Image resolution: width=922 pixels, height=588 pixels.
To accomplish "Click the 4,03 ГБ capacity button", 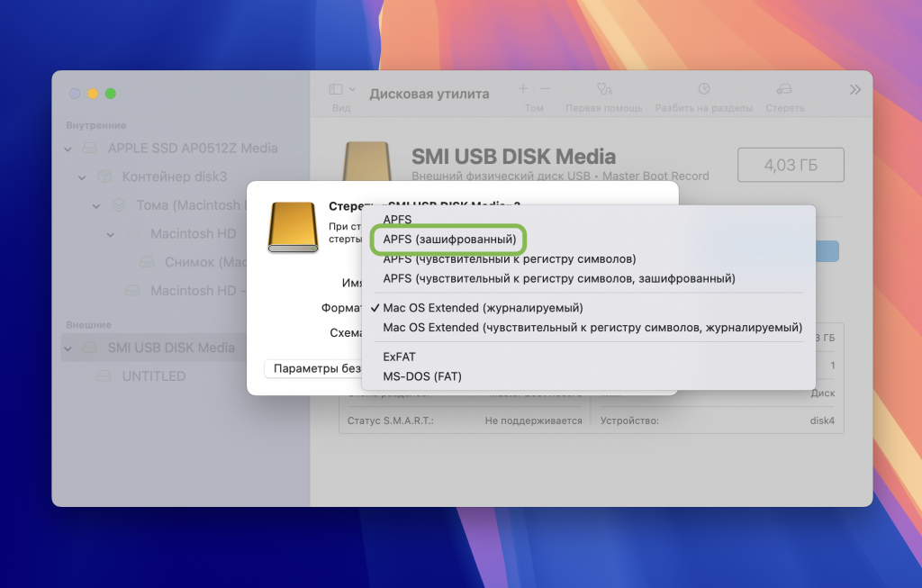I will click(790, 164).
